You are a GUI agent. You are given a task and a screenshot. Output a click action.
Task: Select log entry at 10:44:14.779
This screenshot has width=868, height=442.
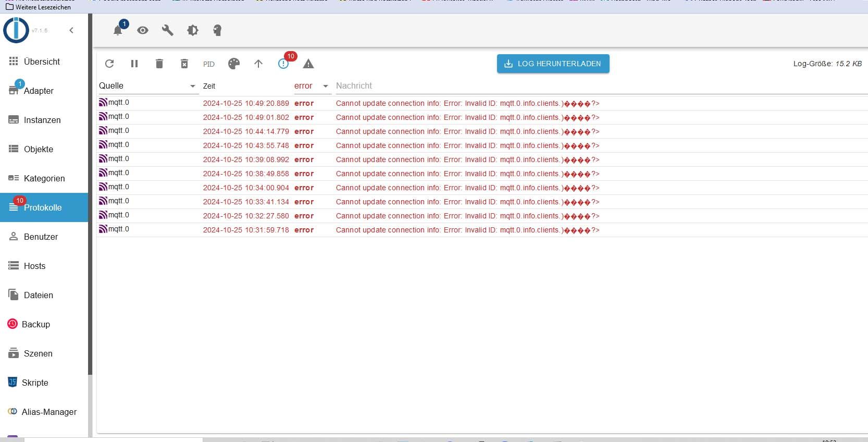coord(482,131)
